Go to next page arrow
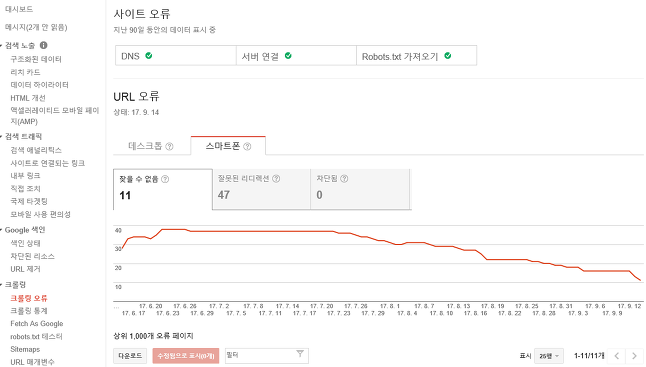Screen dimensions: 646x367 click(x=635, y=356)
